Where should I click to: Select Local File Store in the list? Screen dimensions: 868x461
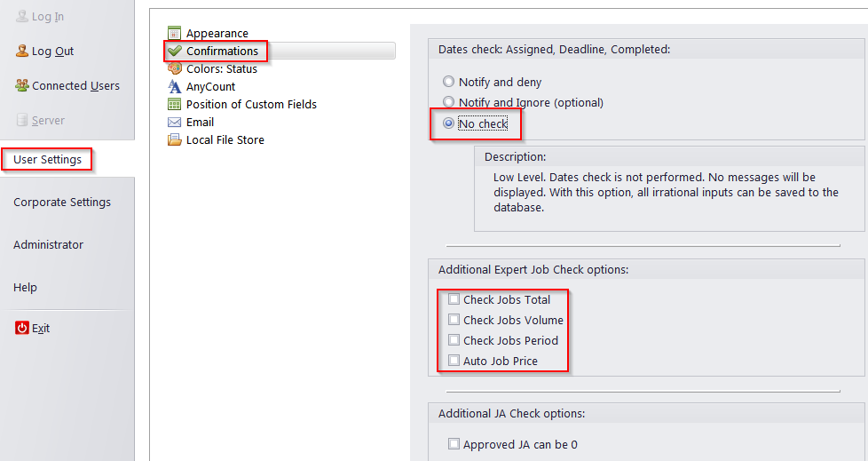point(225,139)
